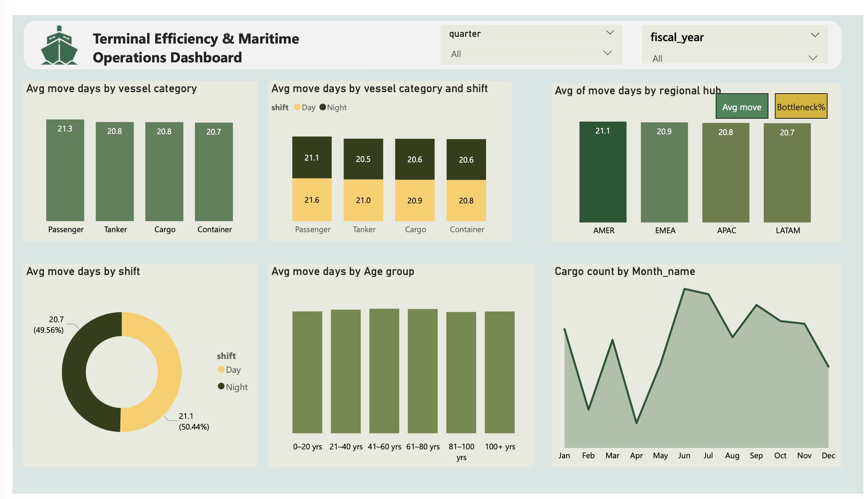Switch to Bottleneck% view
This screenshot has height=499, width=868.
point(800,106)
